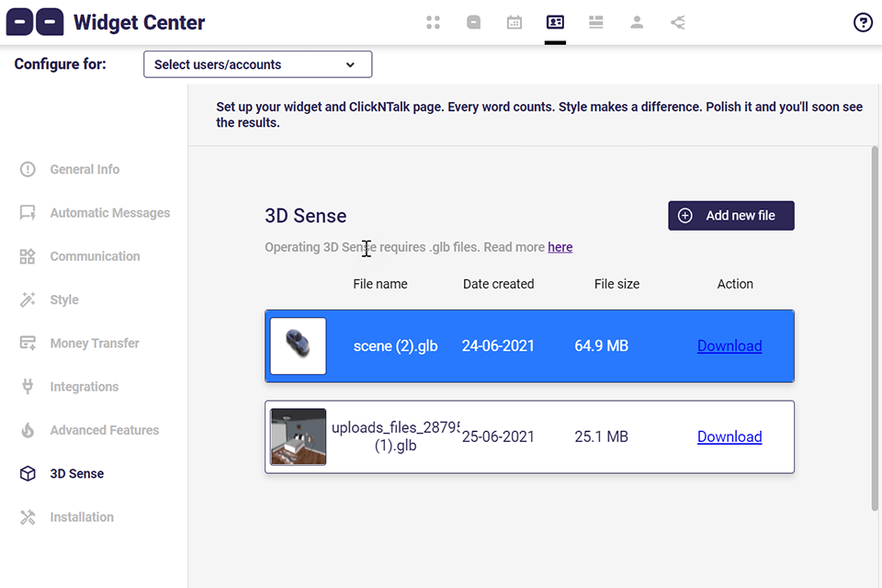Follow the 'here' read more link
Viewport: 882px width, 588px height.
[560, 247]
